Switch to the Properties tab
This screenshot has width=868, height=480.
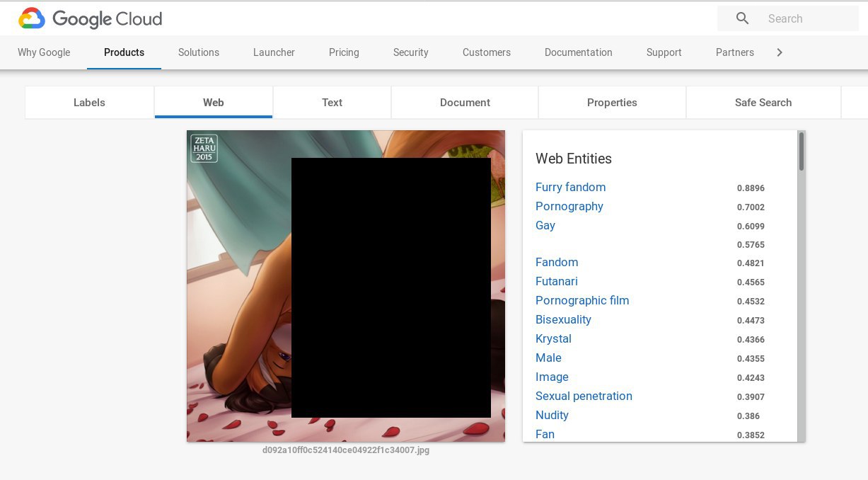coord(612,103)
